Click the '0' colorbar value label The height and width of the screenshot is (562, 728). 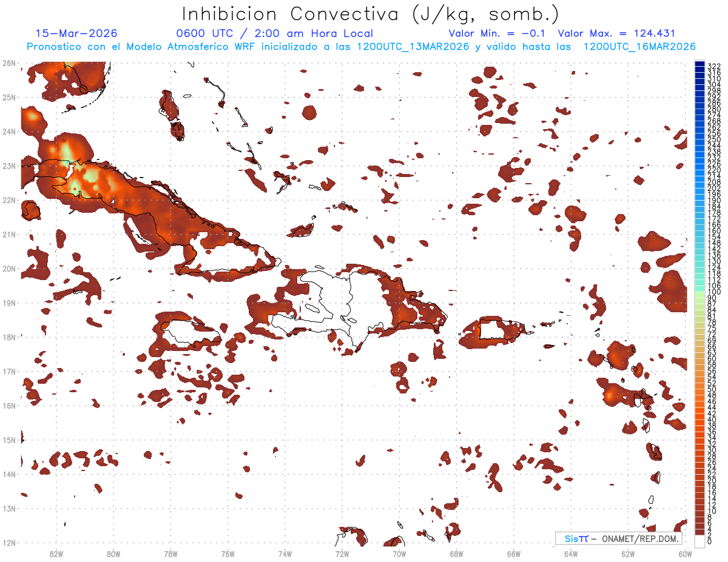[709, 541]
